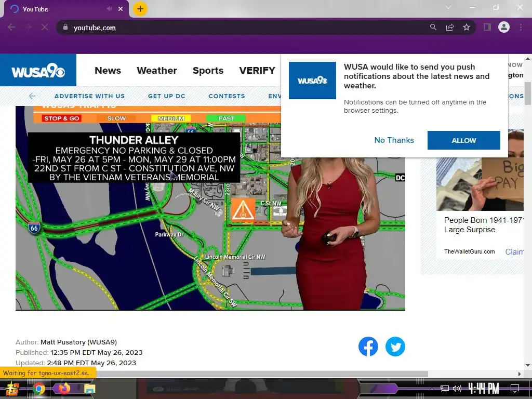
Task: Click the search magnifier in the address bar
Action: 433,27
